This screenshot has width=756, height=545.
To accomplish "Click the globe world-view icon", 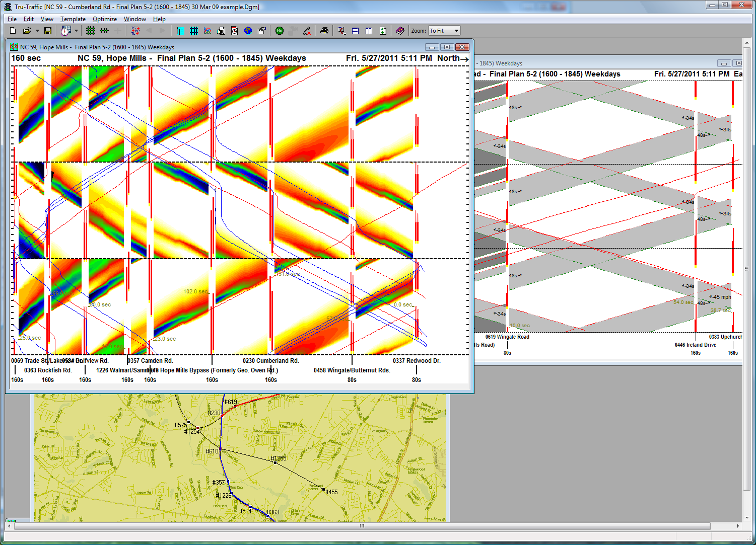I will 248,31.
